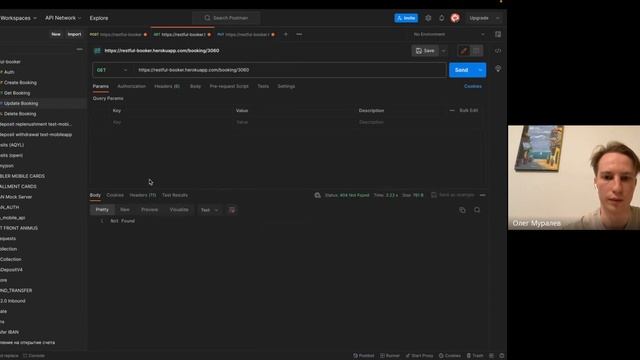Open the new tab with plus icon

click(x=286, y=34)
